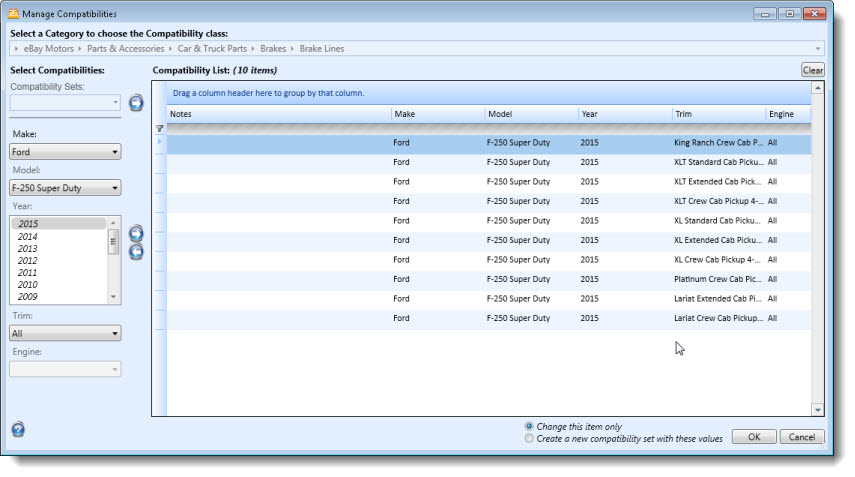
Task: Open the Trim dropdown showing All
Action: click(65, 333)
